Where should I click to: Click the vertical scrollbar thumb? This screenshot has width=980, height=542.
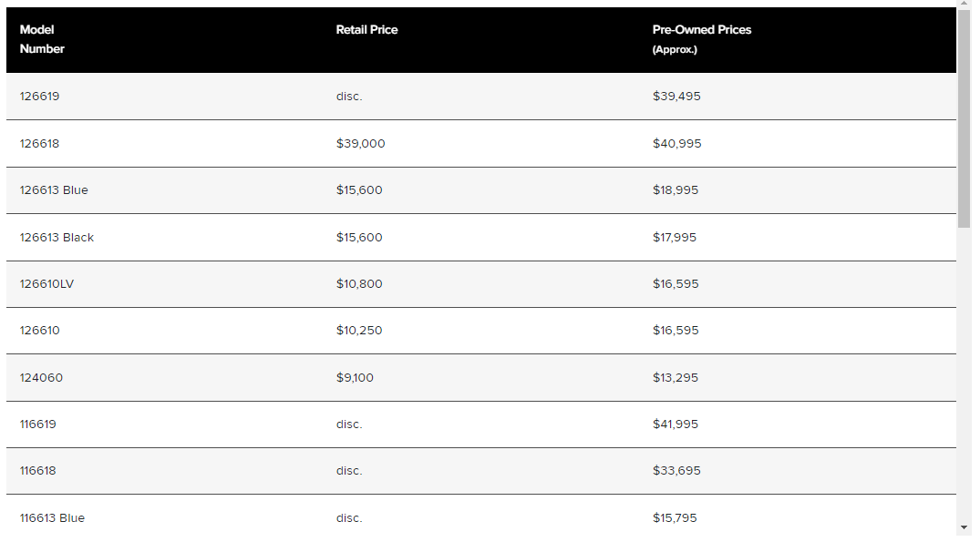(965, 118)
